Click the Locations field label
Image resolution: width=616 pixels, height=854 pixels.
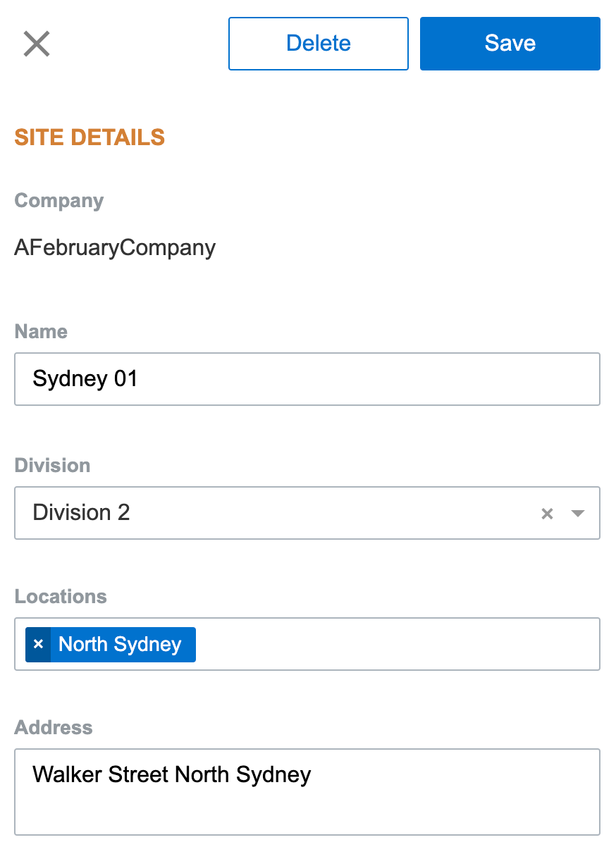(61, 596)
